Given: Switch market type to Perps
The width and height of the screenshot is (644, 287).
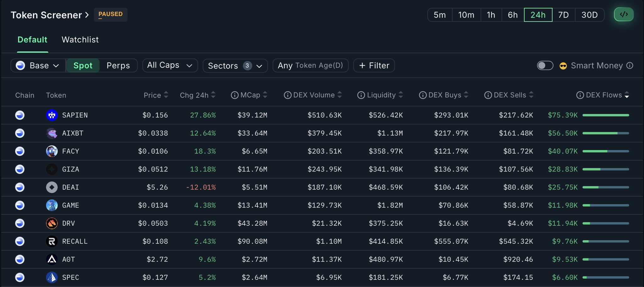Looking at the screenshot, I should coord(118,65).
